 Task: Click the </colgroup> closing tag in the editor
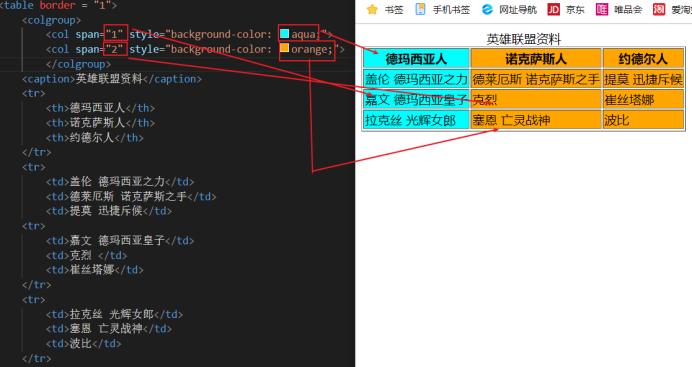click(x=79, y=64)
